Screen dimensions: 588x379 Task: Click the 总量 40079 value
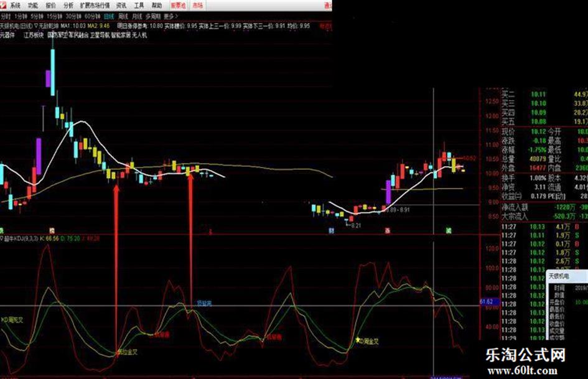coord(538,159)
